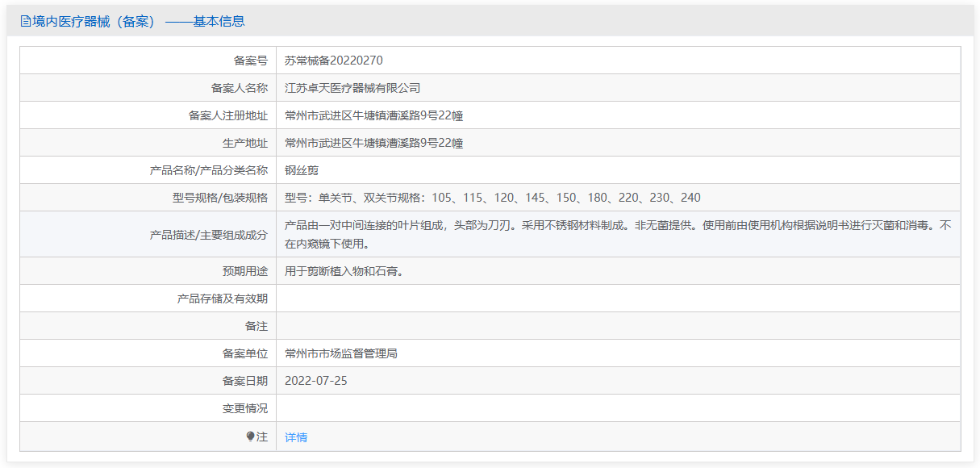Click the 备案日期 field label

[245, 381]
